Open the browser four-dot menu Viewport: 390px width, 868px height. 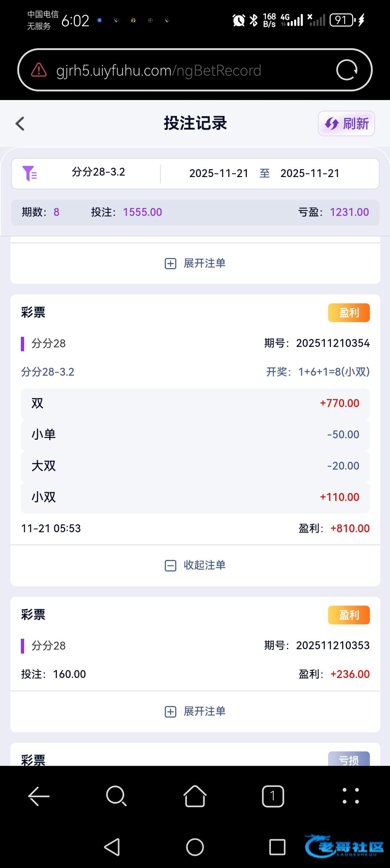coord(350,796)
